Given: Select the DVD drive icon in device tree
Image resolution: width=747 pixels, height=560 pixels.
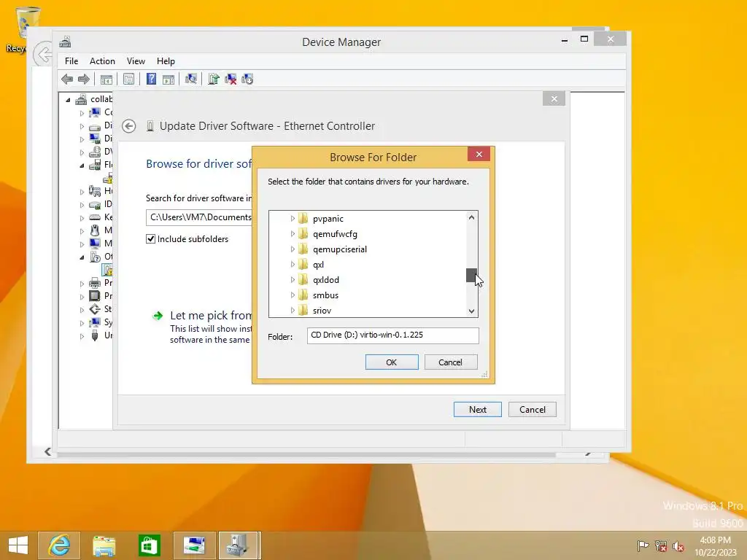Looking at the screenshot, I should [x=95, y=152].
